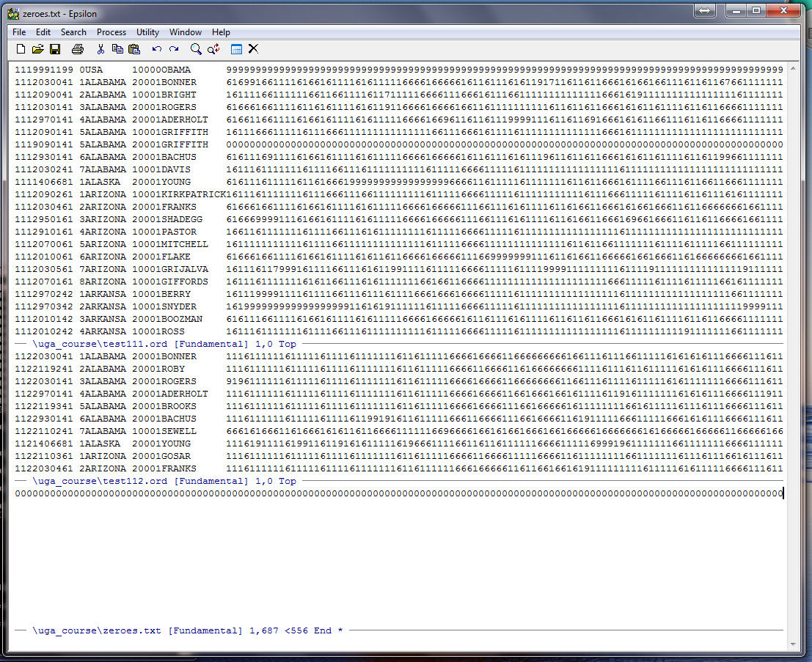Screen dimensions: 812x662
Task: Create a new file with toolbar icon
Action: tap(21, 49)
